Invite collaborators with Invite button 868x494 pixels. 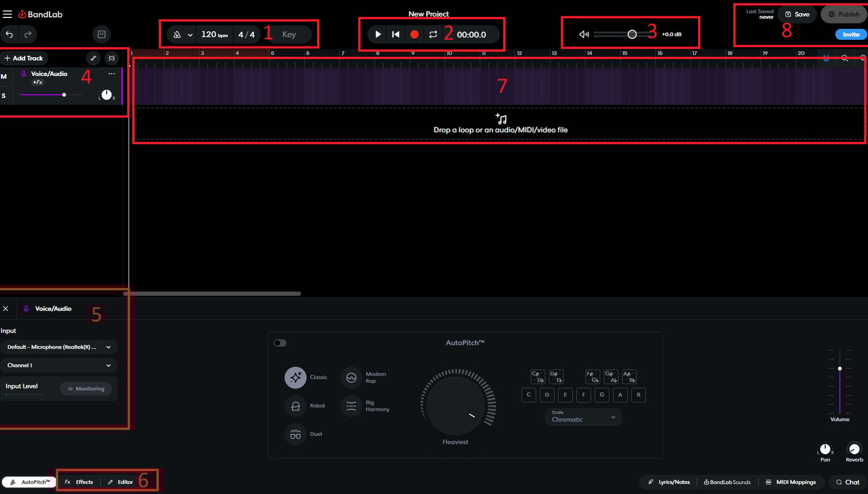[851, 34]
